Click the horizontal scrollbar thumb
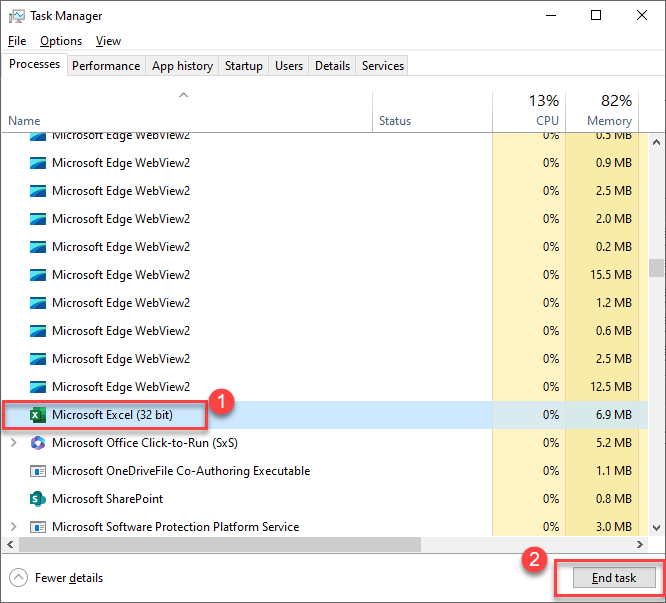 pos(220,544)
